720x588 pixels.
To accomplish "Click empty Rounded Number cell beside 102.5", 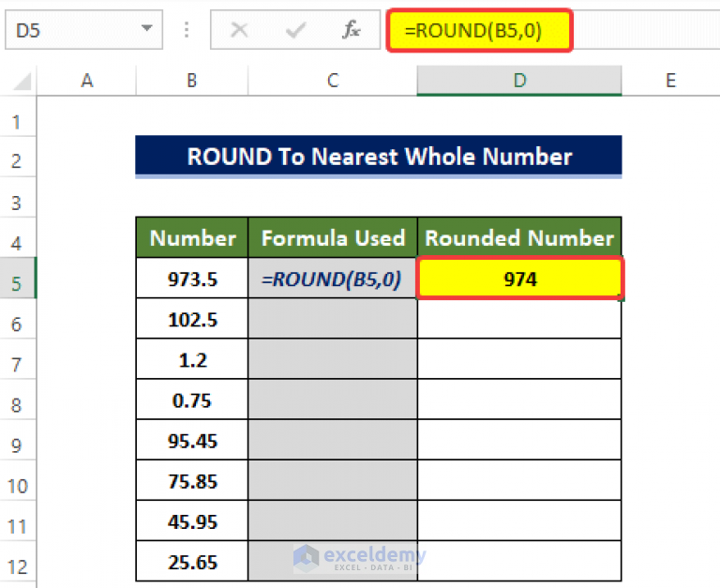I will click(519, 319).
